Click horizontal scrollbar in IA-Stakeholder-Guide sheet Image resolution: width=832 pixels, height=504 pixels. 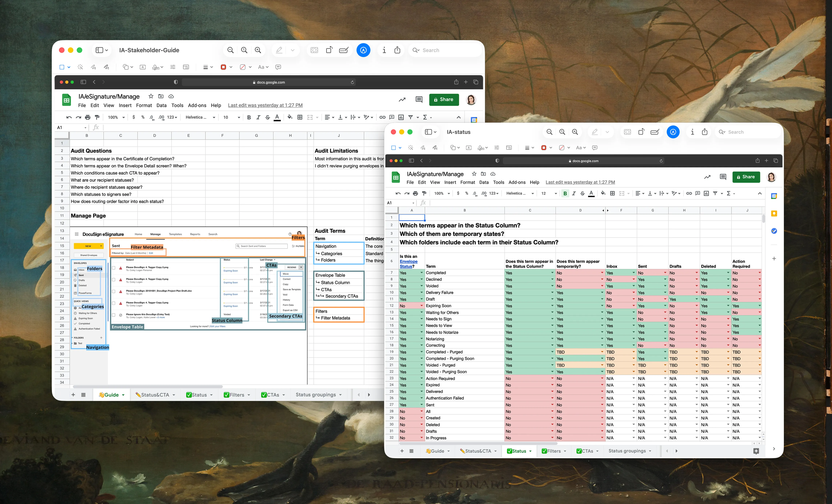click(148, 387)
